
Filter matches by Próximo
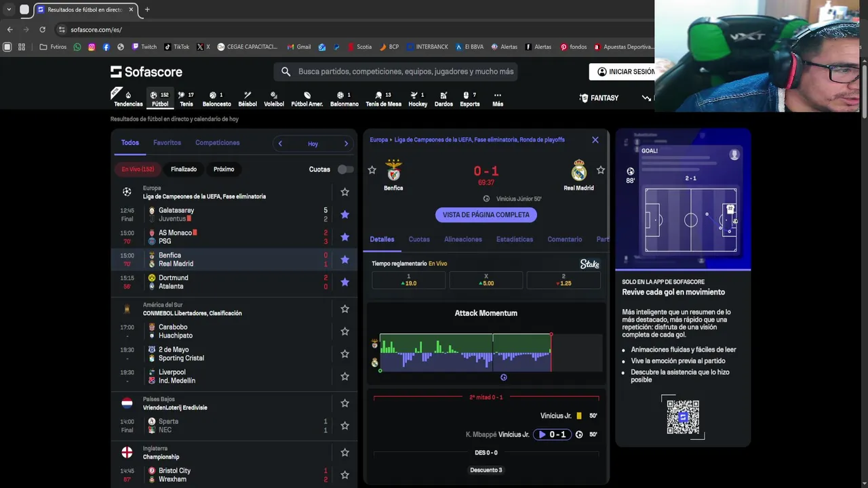pos(224,169)
